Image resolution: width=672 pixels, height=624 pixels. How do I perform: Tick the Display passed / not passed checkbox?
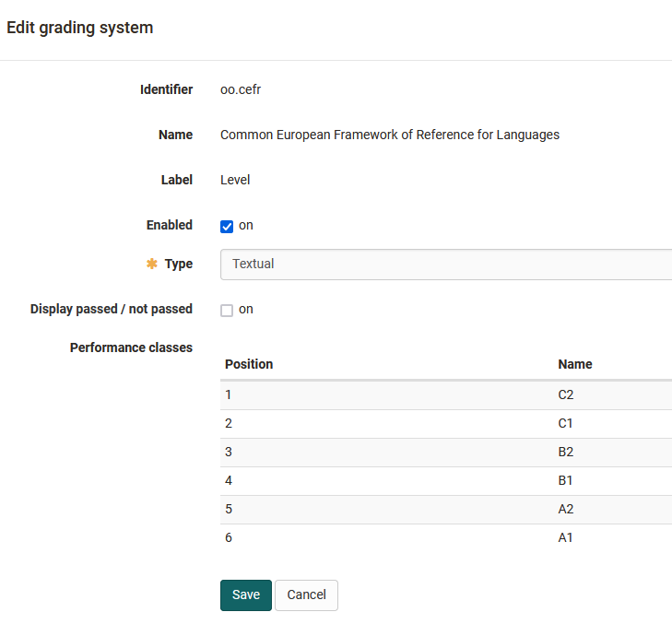pyautogui.click(x=227, y=311)
